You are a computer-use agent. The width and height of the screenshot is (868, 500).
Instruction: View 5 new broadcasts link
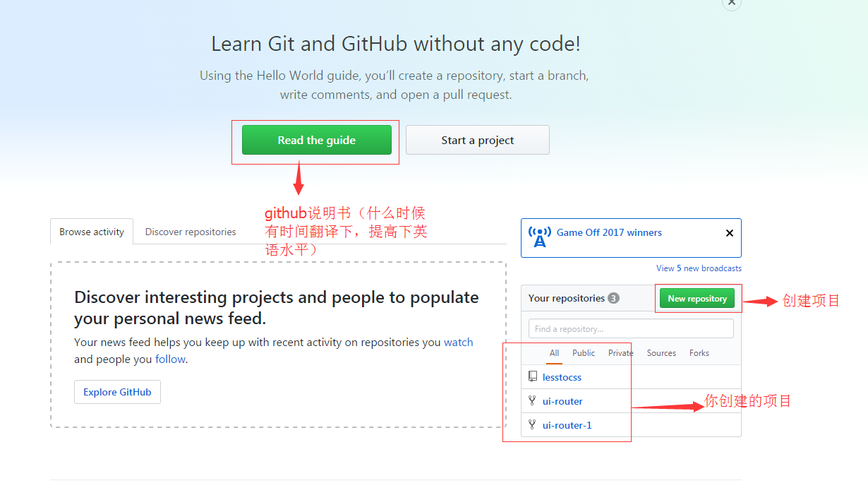[x=699, y=268]
